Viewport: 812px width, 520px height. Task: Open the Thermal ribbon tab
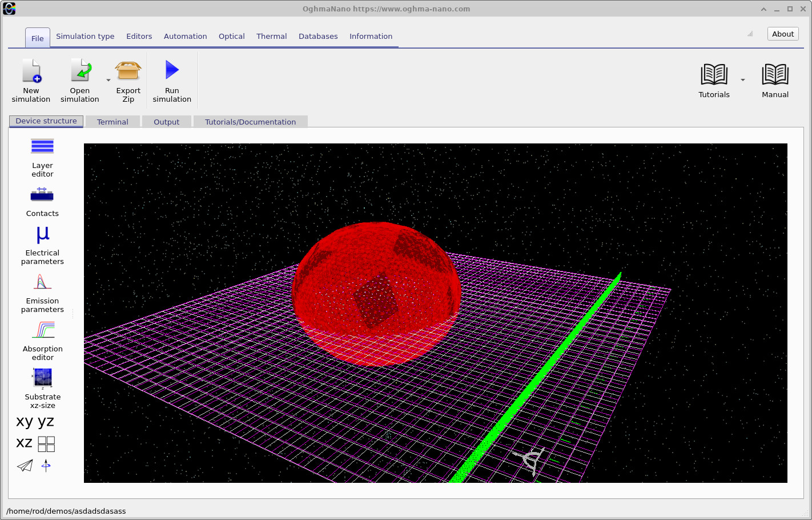click(272, 36)
